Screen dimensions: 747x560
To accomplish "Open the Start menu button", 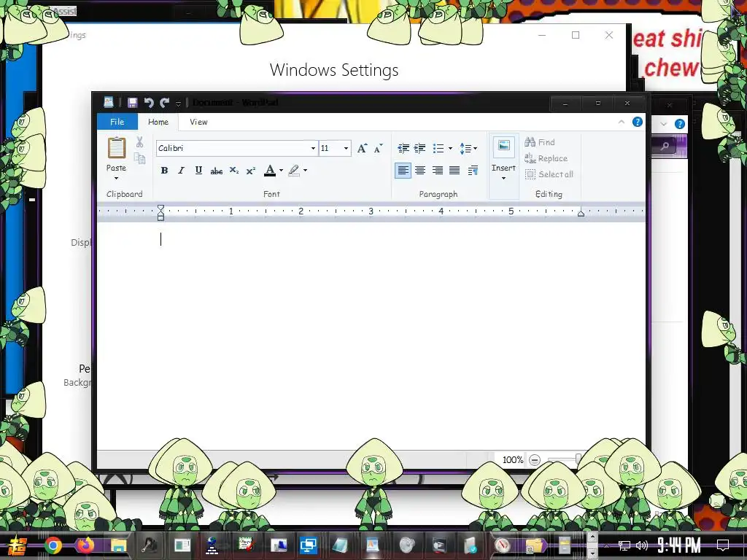I will (18, 545).
